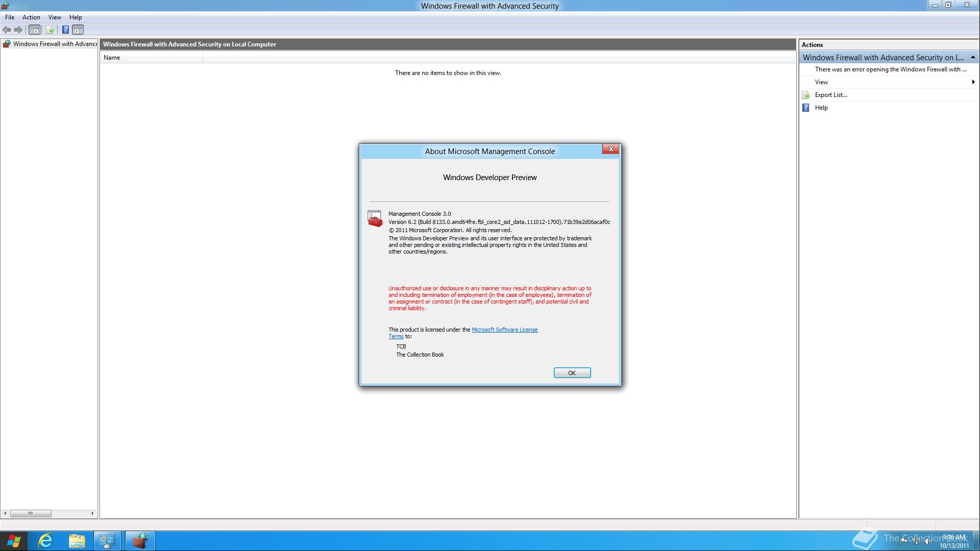
Task: Click 'TCB' licensee text
Action: coord(401,346)
